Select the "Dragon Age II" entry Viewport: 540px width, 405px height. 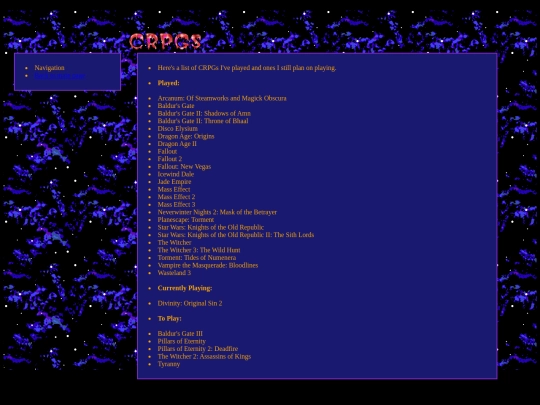177,144
